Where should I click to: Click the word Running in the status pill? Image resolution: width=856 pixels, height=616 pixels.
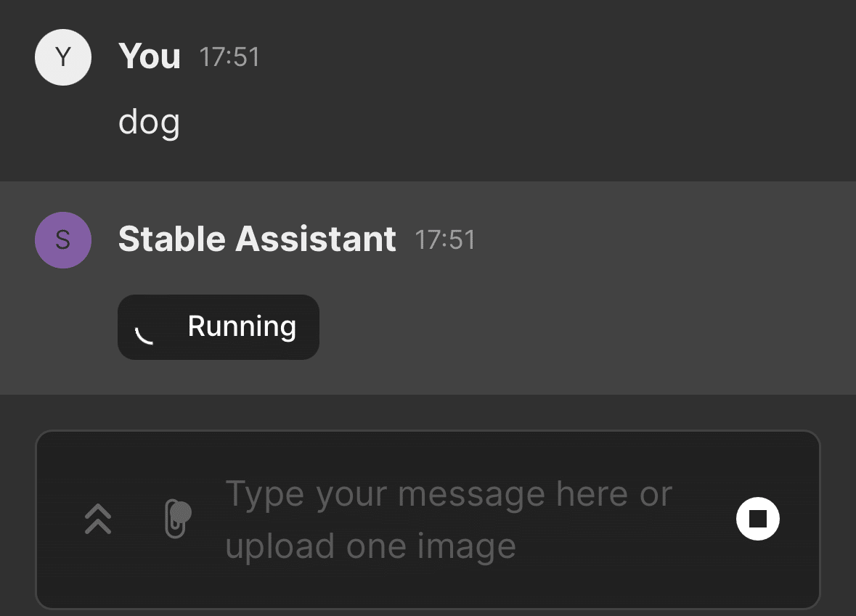click(242, 327)
